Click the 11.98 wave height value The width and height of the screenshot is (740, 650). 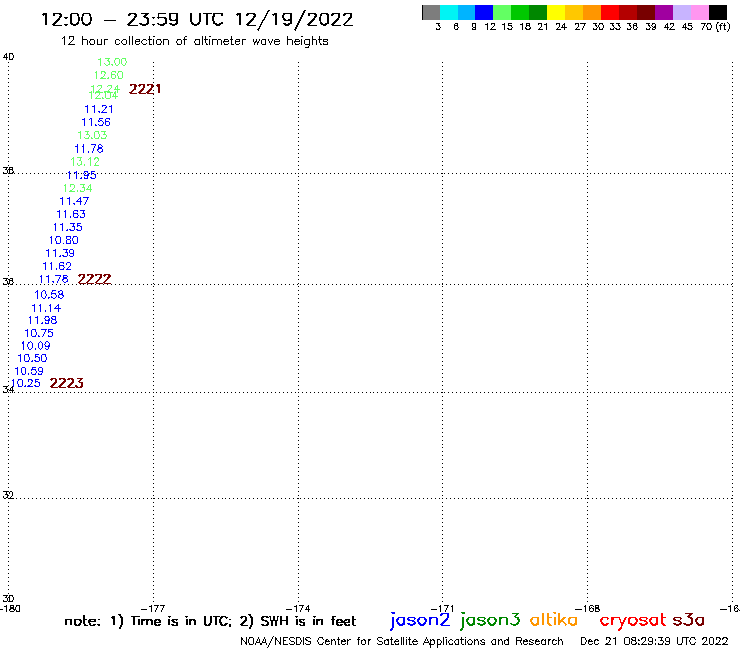42,320
